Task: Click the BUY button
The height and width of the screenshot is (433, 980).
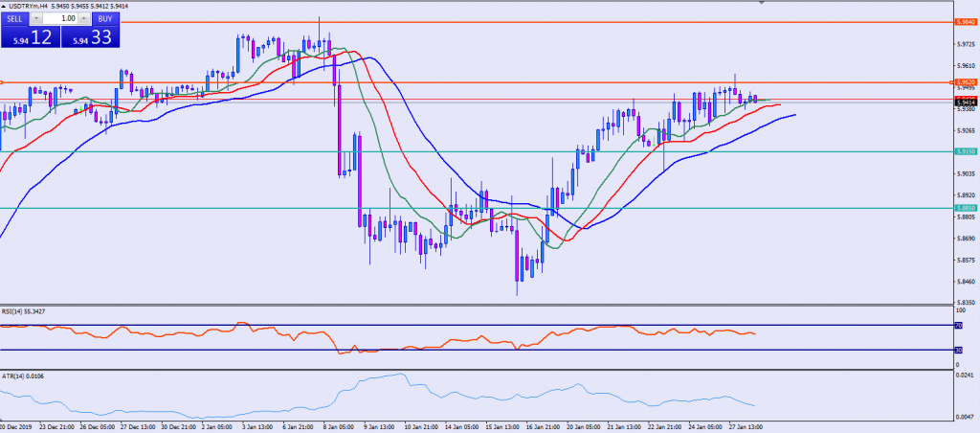Action: click(x=104, y=18)
